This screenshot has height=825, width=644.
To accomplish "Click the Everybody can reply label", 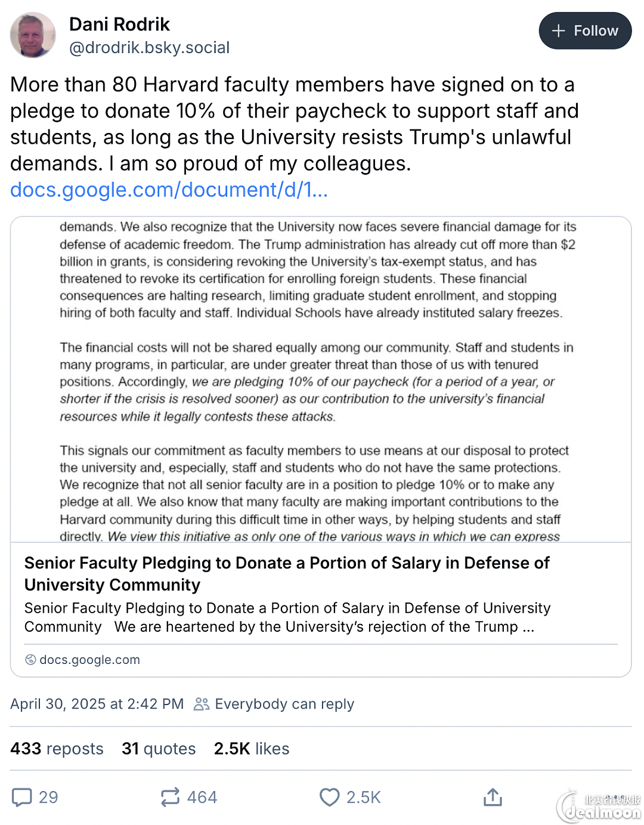I will click(284, 704).
